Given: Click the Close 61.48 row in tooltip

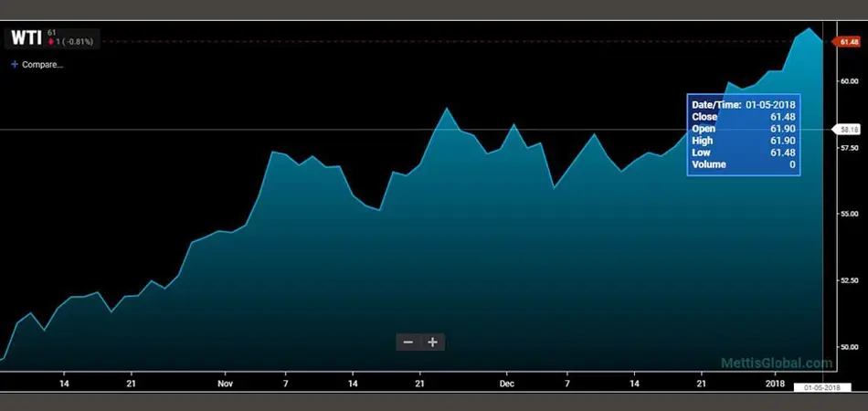Looking at the screenshot, I should (x=744, y=117).
